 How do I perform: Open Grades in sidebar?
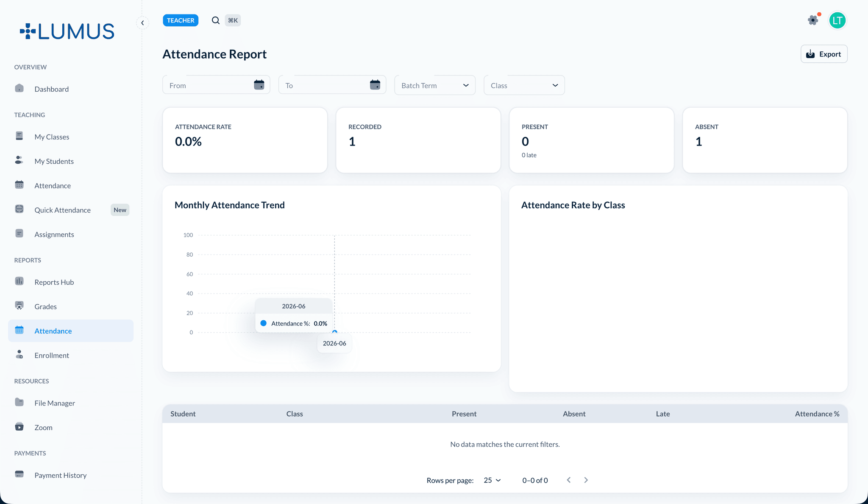pos(71,306)
